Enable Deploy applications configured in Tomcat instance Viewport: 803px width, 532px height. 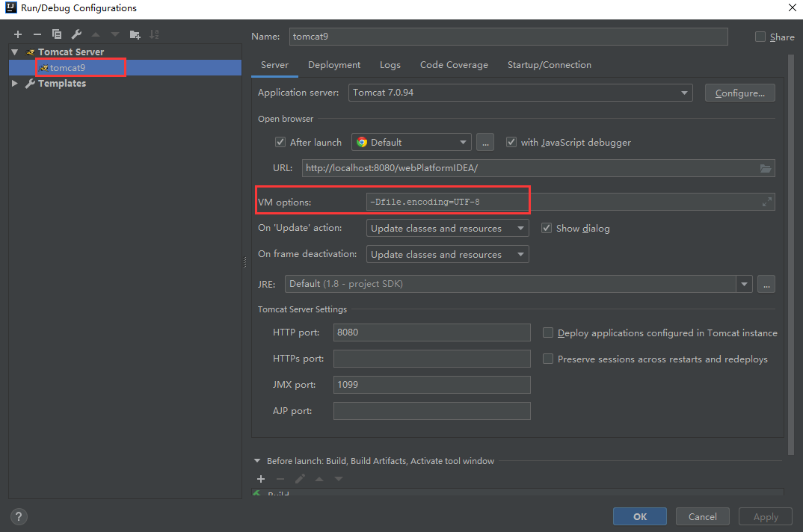pos(548,332)
